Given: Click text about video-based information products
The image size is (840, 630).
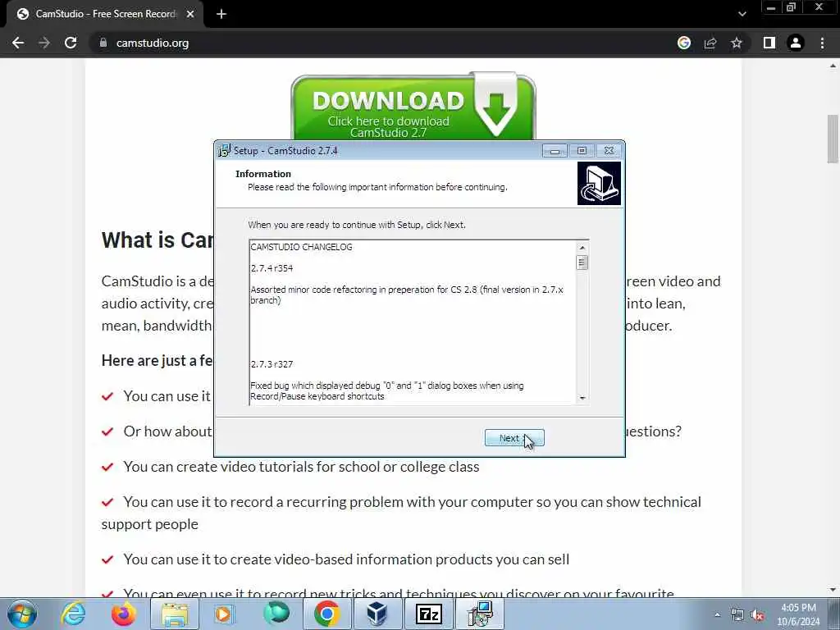Looking at the screenshot, I should 346,559.
